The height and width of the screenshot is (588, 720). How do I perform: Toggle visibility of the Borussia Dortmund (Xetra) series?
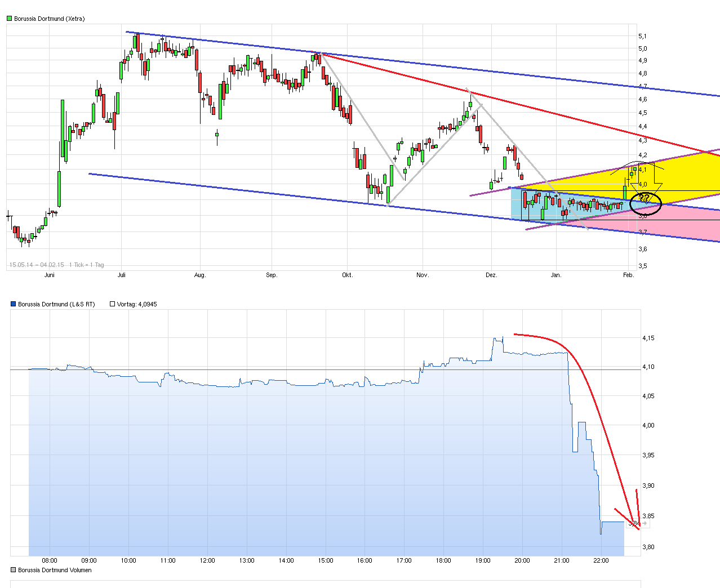point(8,18)
